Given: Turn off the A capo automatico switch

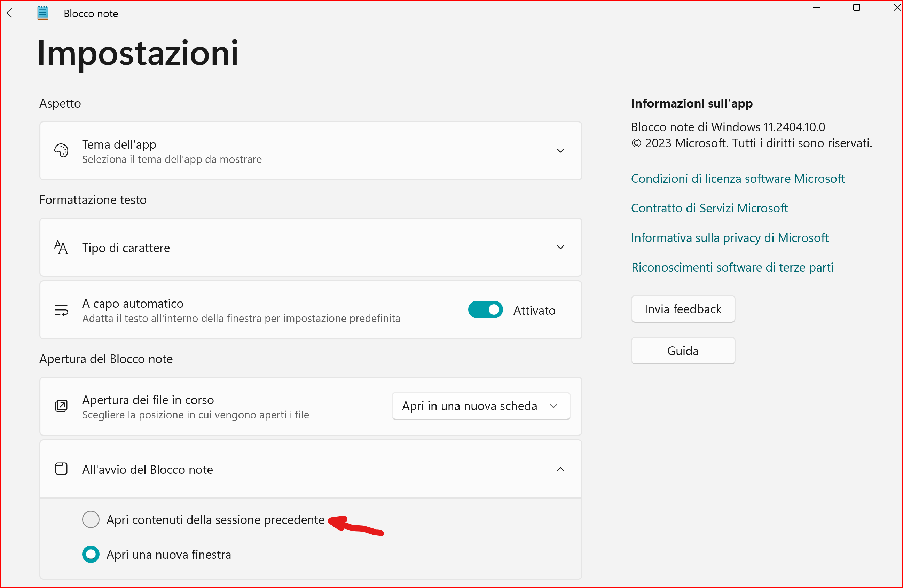Looking at the screenshot, I should point(485,310).
